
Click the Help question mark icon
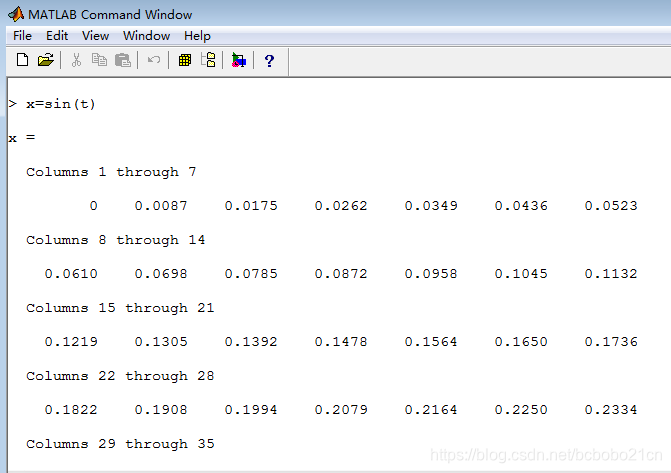[x=269, y=61]
